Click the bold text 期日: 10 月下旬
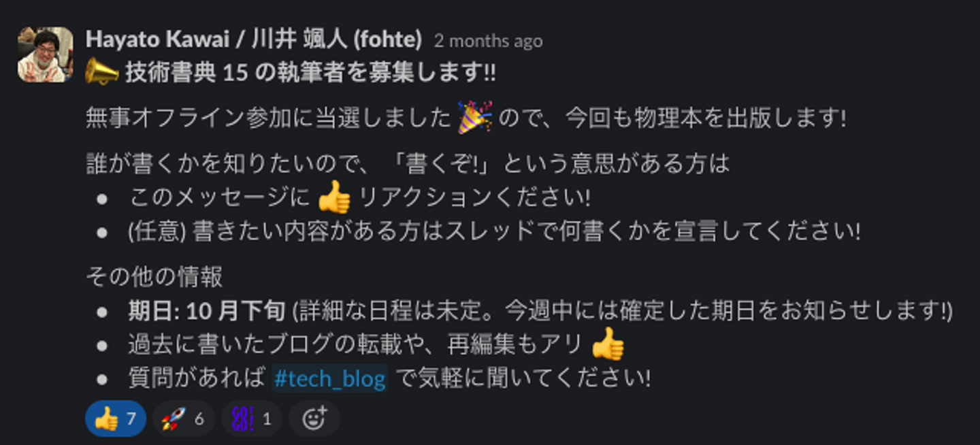980x445 pixels. pyautogui.click(x=206, y=311)
